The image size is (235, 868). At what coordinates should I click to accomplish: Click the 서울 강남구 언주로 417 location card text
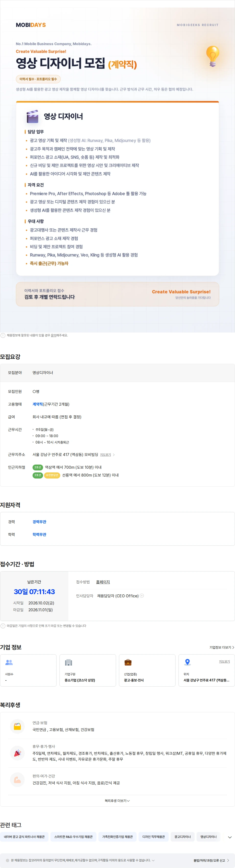(206, 680)
